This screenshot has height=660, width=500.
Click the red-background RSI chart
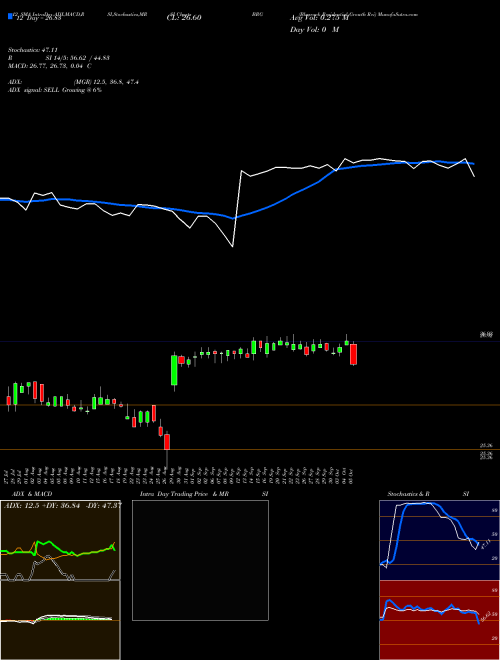(439, 620)
